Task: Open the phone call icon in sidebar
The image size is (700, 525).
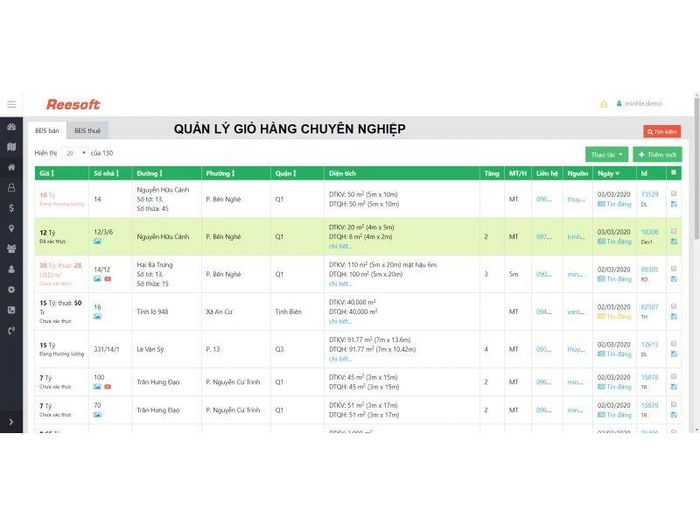Action: pyautogui.click(x=12, y=330)
